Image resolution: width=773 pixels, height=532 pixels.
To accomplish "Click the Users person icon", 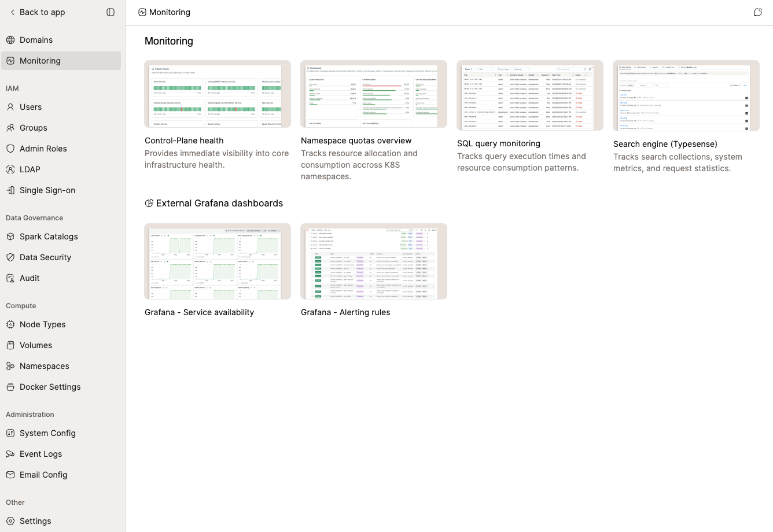I will pyautogui.click(x=10, y=107).
